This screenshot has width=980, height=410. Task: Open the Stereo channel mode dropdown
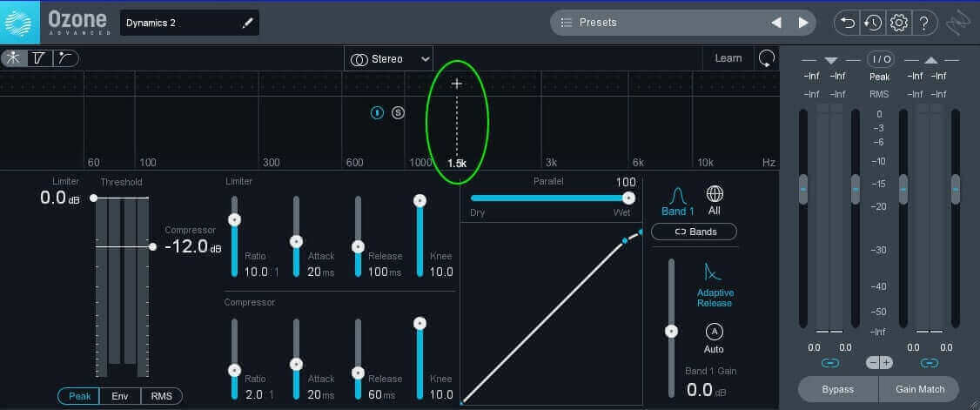point(388,58)
